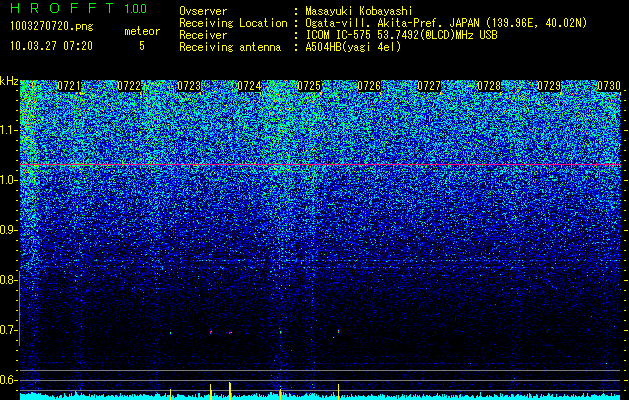
Task: Select the location text Ogata-vill. Akita-Pref. JAPAN
Action: coord(394,23)
